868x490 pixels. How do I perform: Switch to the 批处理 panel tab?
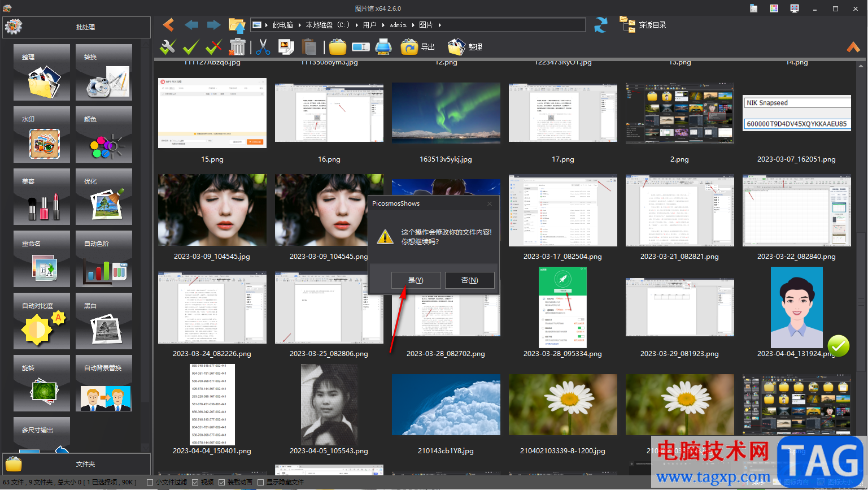click(77, 27)
